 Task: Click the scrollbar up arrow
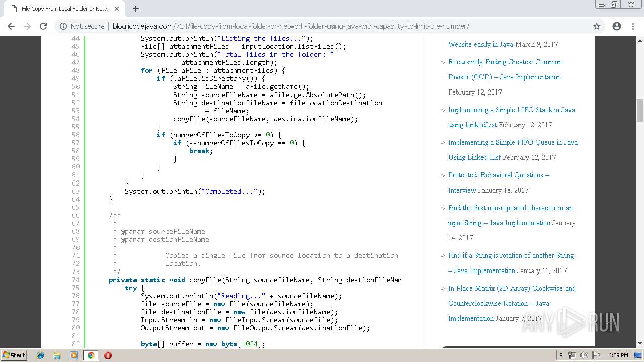point(640,40)
